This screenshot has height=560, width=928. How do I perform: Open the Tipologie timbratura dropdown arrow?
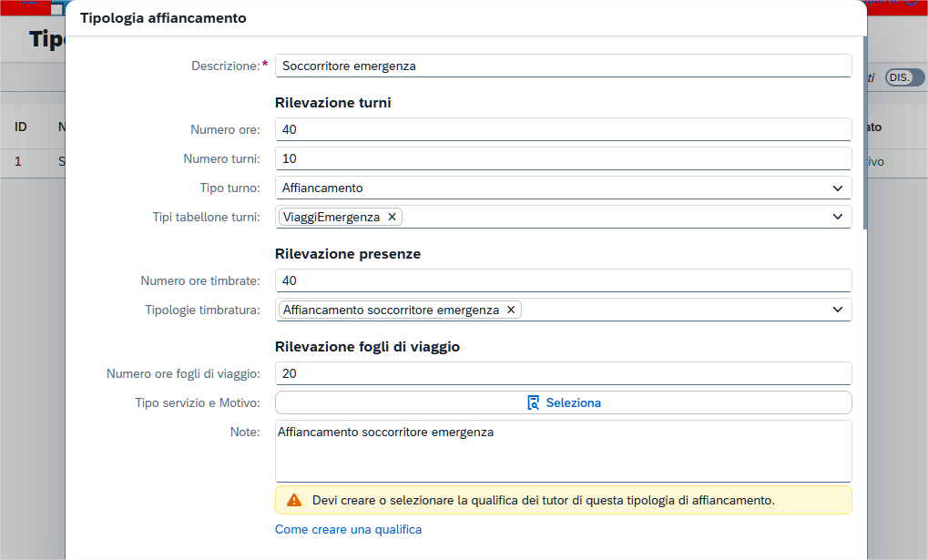837,310
